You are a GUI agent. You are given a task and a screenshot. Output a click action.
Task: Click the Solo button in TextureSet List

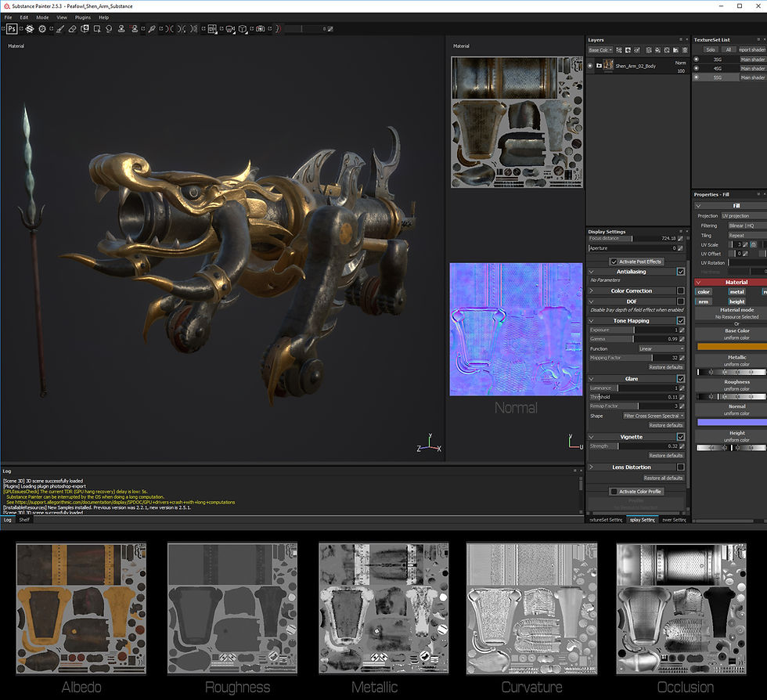(x=711, y=49)
